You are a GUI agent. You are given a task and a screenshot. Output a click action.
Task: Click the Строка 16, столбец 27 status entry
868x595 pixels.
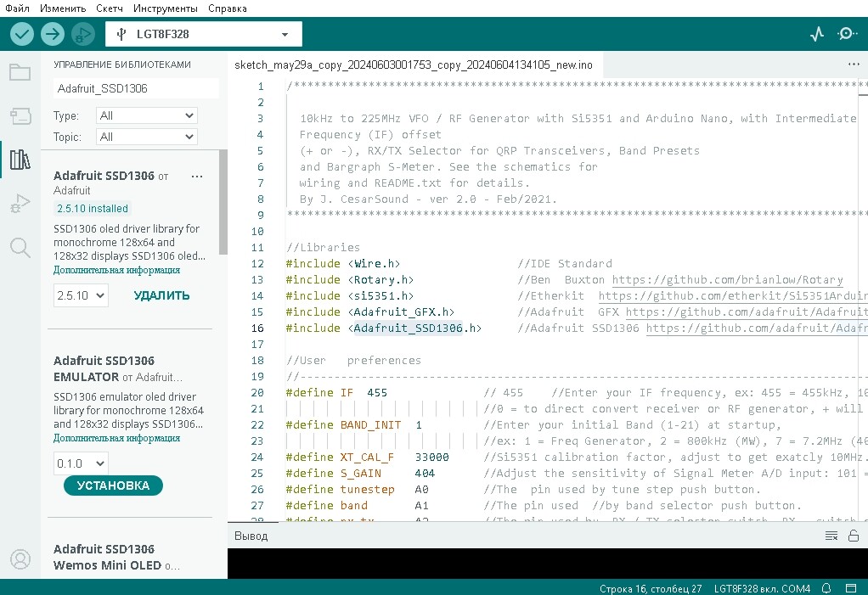(x=651, y=588)
